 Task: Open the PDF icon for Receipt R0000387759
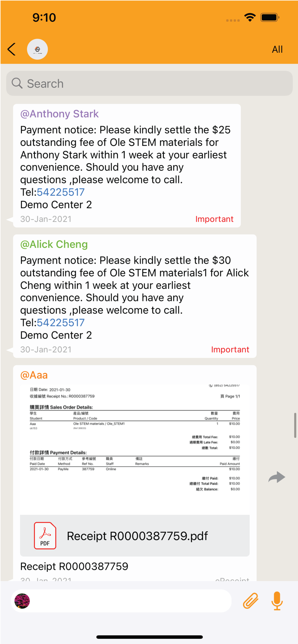pyautogui.click(x=45, y=535)
